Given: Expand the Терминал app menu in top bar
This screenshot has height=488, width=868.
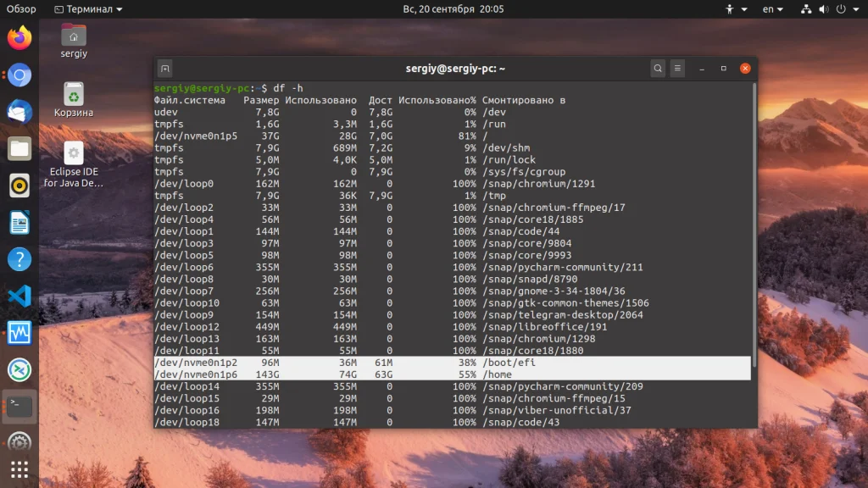Looking at the screenshot, I should (x=88, y=9).
